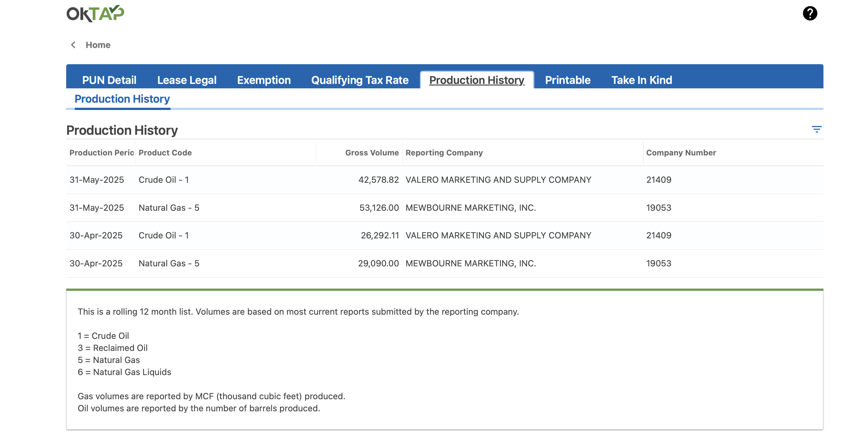868x438 pixels.
Task: Sort by Company Number column header
Action: [x=681, y=153]
